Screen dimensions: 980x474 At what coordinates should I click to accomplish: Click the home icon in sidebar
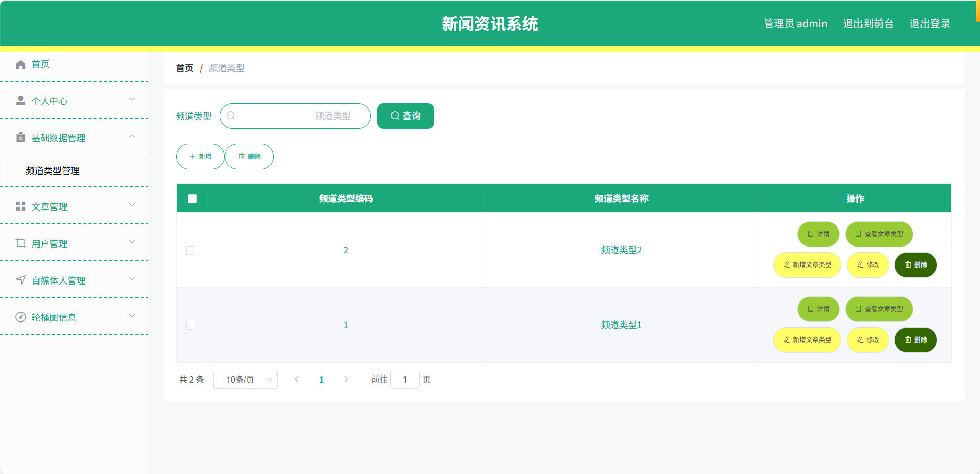point(21,64)
